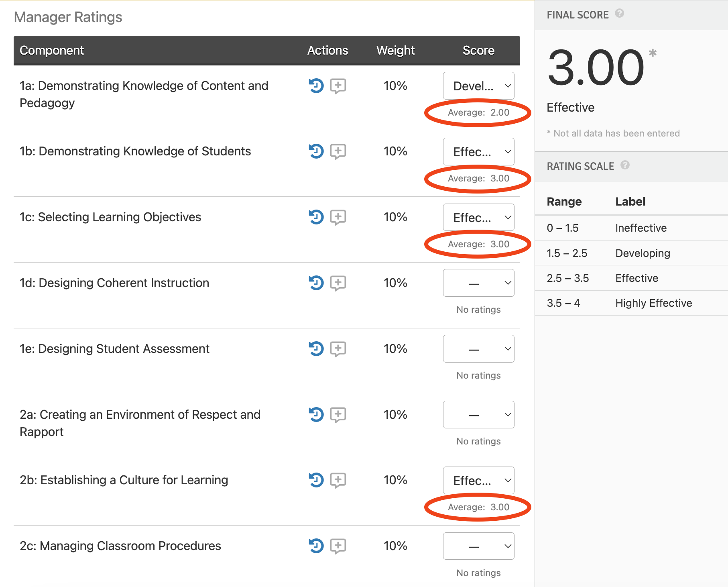Open the empty score dropdown for 1e
Viewport: 728px width, 587px height.
[x=478, y=349]
